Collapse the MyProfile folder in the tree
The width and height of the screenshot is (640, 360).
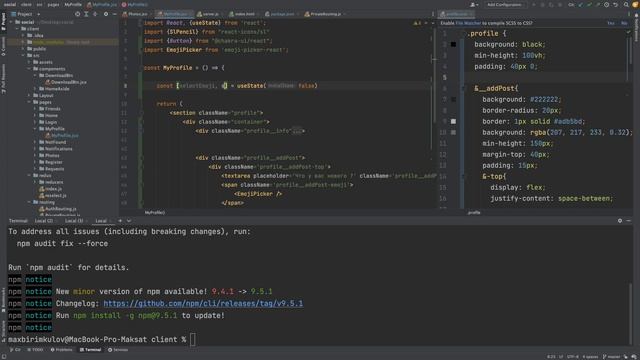36,129
